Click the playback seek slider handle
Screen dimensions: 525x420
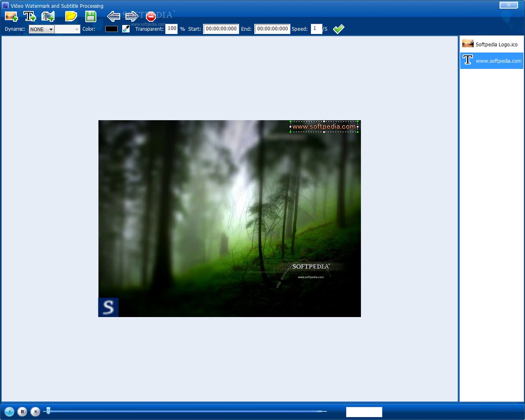click(x=48, y=411)
